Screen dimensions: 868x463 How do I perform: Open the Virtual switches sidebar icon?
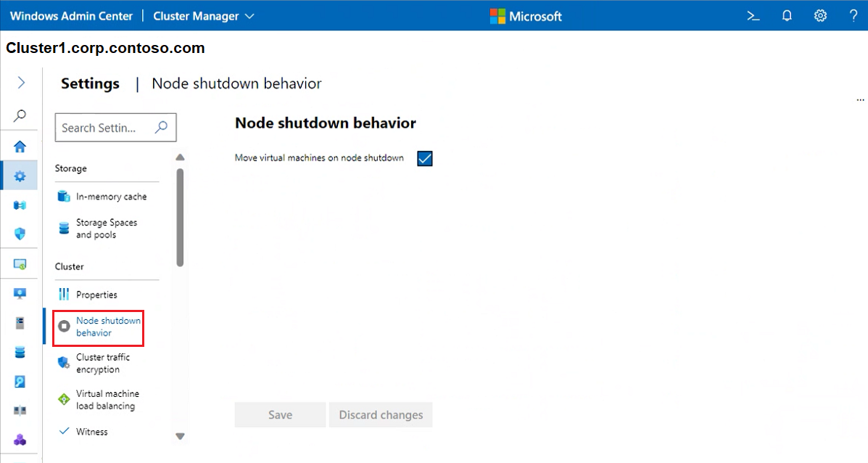click(20, 411)
